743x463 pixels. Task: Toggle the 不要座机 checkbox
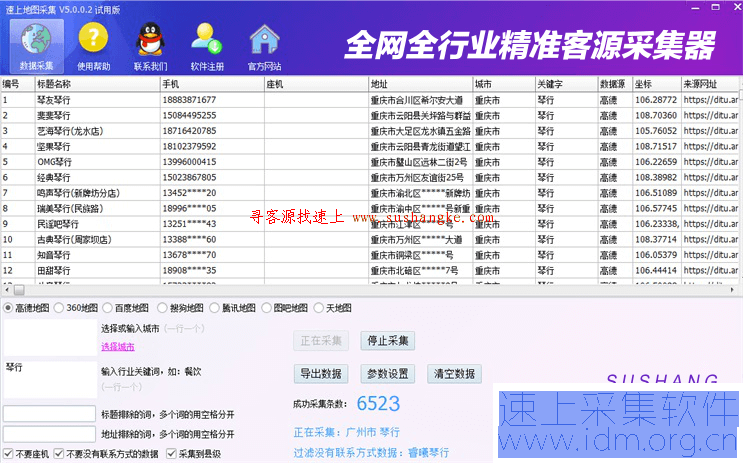coord(8,454)
